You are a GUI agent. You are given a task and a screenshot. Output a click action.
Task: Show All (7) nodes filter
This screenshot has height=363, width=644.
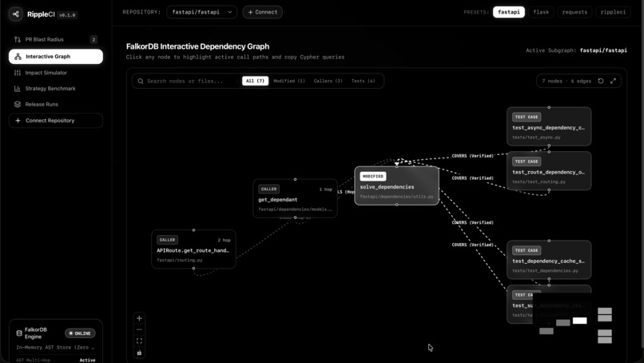click(x=255, y=81)
